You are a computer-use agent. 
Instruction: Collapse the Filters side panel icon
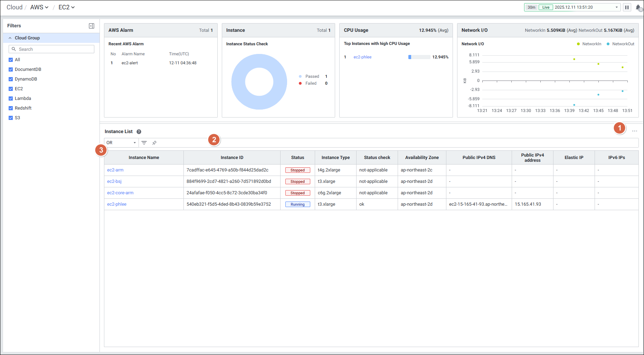[x=92, y=26]
